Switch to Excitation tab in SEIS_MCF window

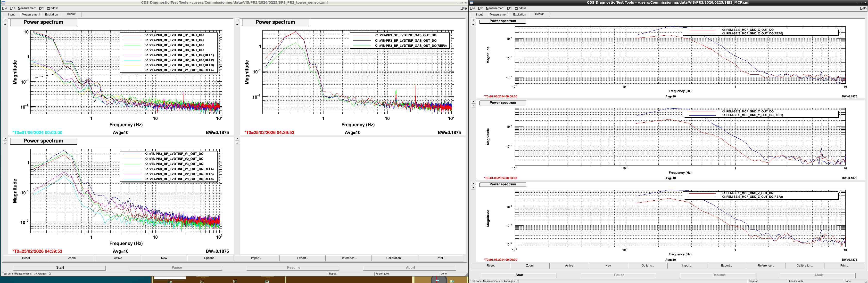pos(519,15)
